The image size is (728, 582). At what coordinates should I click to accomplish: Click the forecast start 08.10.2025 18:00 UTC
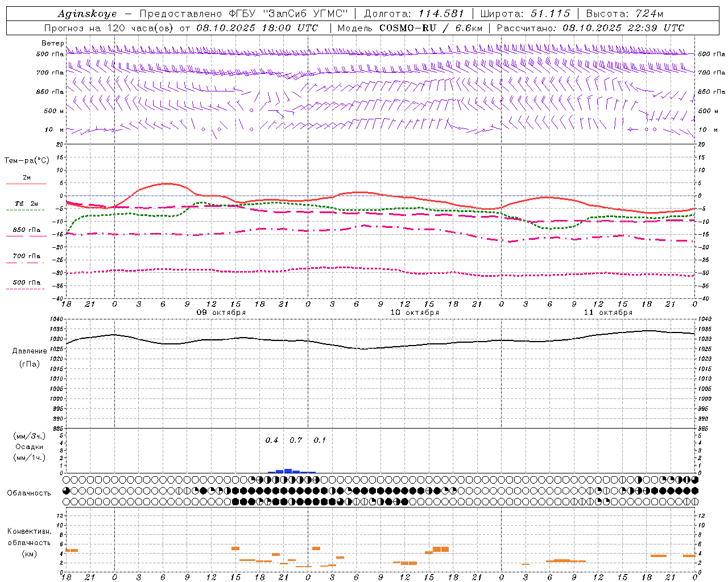(x=257, y=28)
